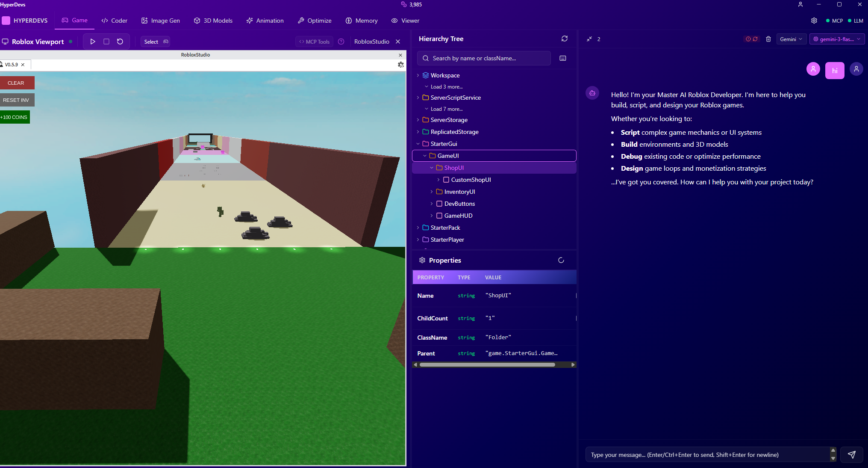Open the Image Gen tab

click(161, 21)
